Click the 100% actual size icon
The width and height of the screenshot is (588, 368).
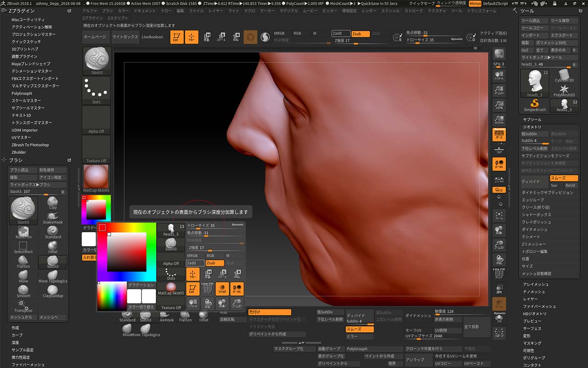pos(499,105)
